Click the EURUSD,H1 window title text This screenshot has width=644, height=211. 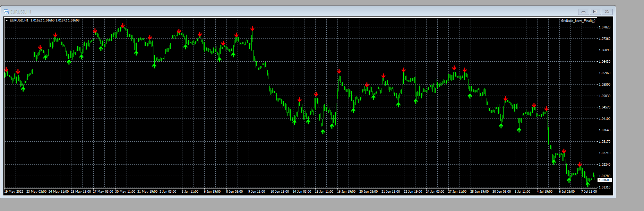point(21,12)
